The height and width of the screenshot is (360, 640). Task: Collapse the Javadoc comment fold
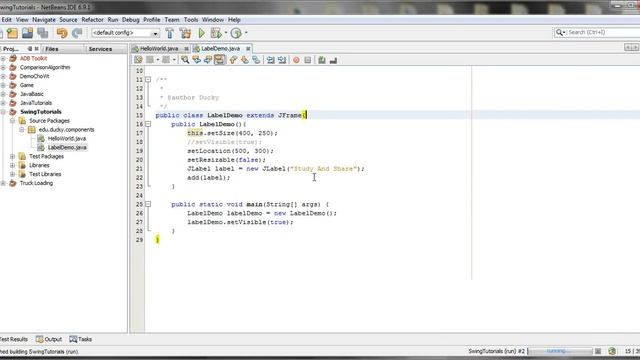[x=148, y=80]
